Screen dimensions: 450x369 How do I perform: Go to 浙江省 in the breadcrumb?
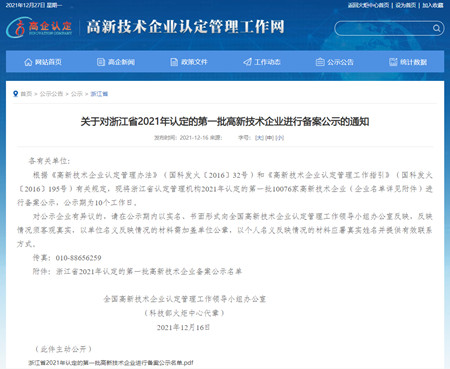(99, 94)
